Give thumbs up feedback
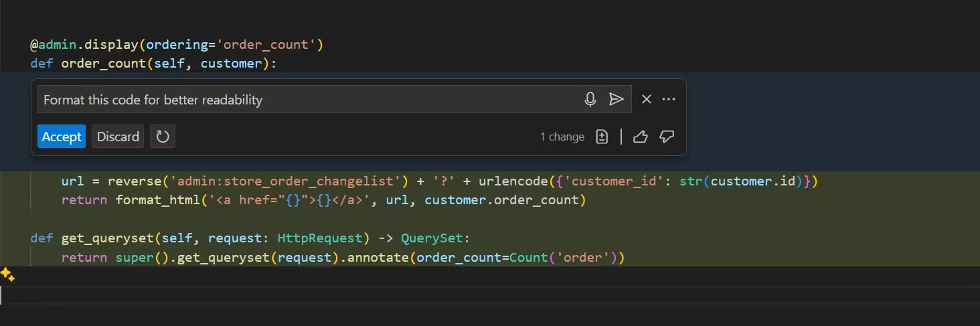Image resolution: width=980 pixels, height=326 pixels. point(640,137)
